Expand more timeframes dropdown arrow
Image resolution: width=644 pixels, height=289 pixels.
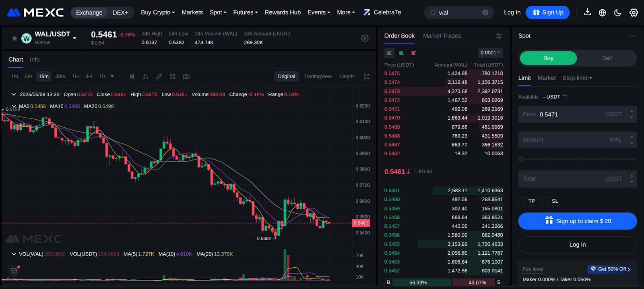click(112, 77)
